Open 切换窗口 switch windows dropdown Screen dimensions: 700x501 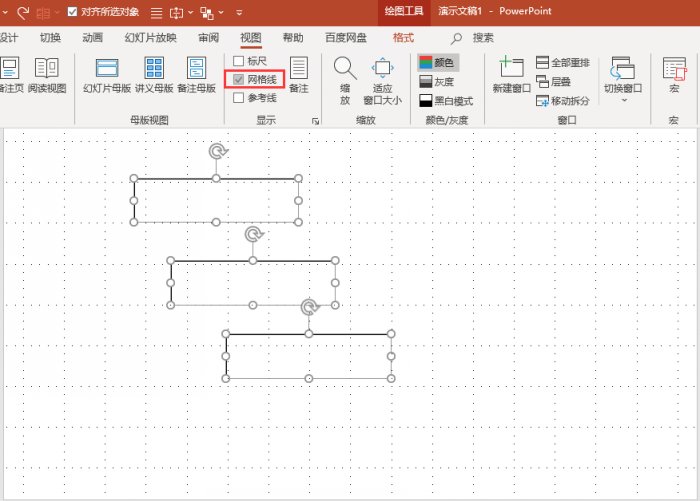click(x=623, y=79)
